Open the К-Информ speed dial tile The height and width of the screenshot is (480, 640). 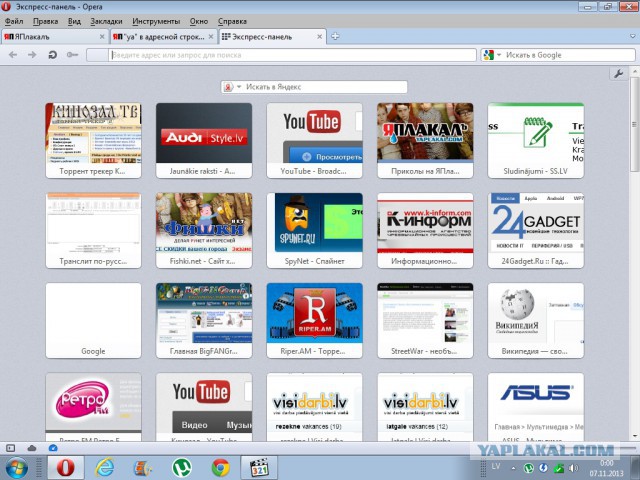click(425, 230)
